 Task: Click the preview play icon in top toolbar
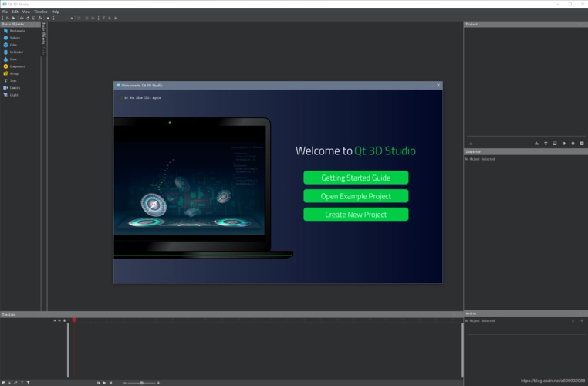click(x=110, y=18)
